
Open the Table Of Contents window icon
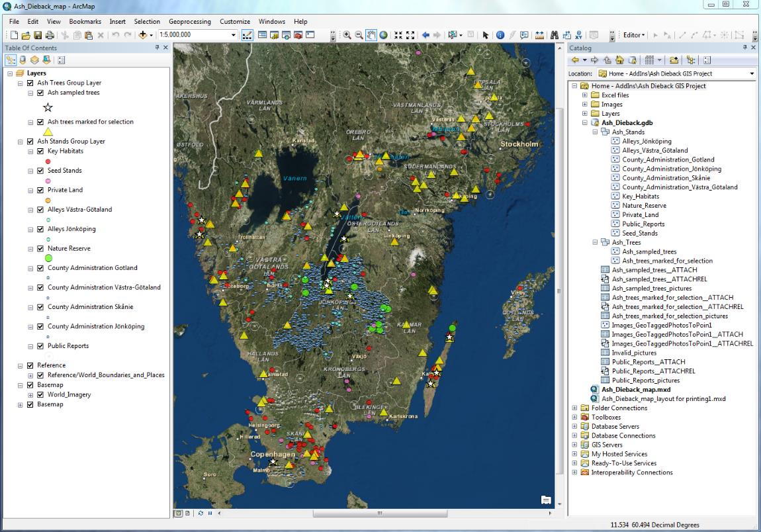[x=262, y=35]
